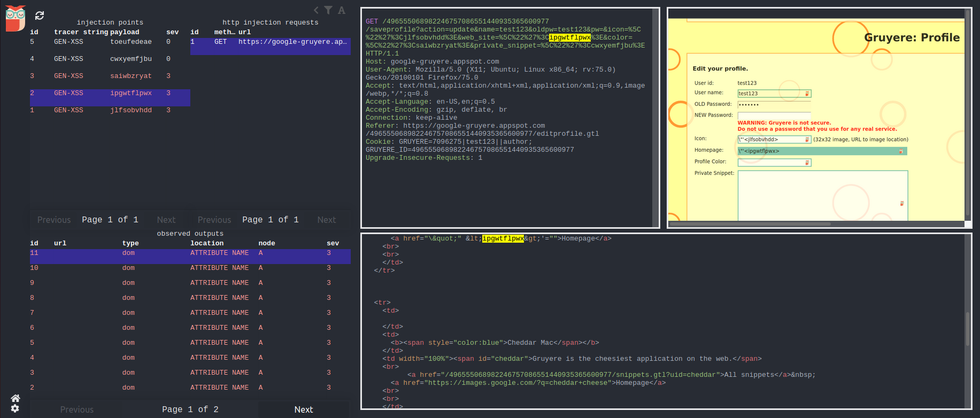Go to next page of observed outputs
This screenshot has height=418, width=980.
pos(304,409)
